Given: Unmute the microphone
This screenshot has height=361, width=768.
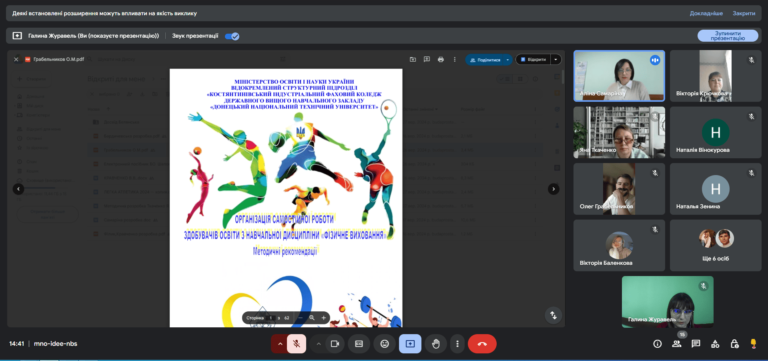Looking at the screenshot, I should point(296,344).
